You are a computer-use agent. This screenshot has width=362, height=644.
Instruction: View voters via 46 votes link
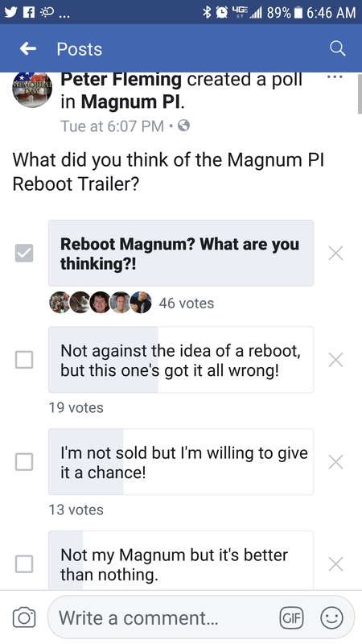(187, 303)
